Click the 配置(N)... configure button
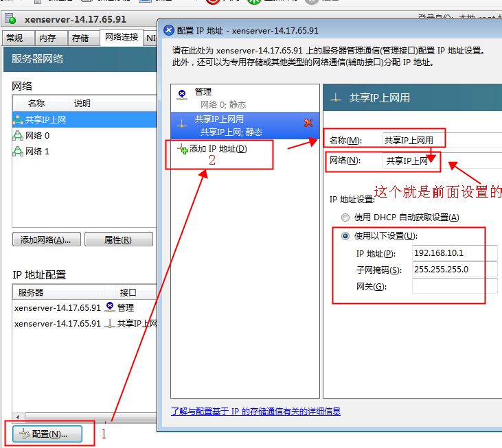502x448 pixels. coord(47,434)
